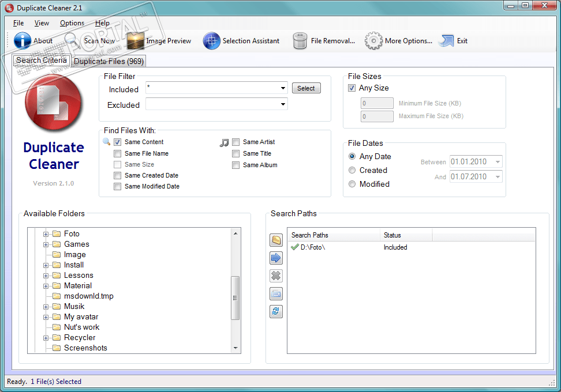Open the Excluded filter dropdown
Screen dimensions: 561x392
283,104
